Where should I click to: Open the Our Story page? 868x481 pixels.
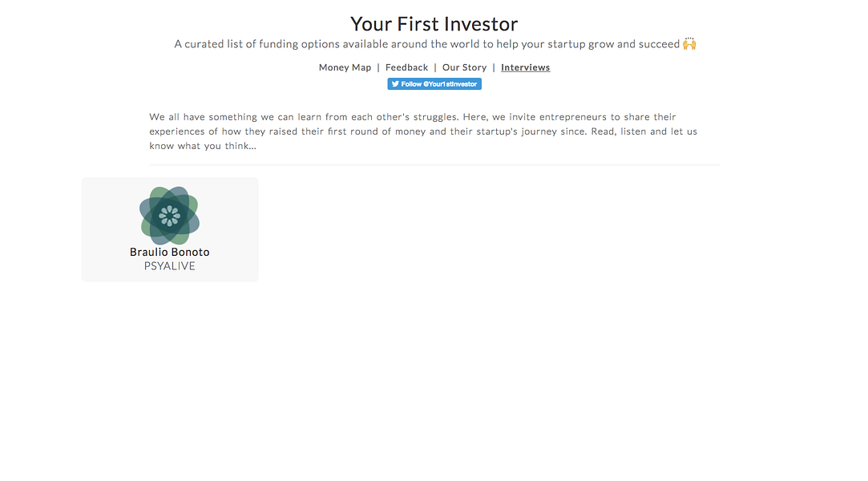click(x=464, y=67)
